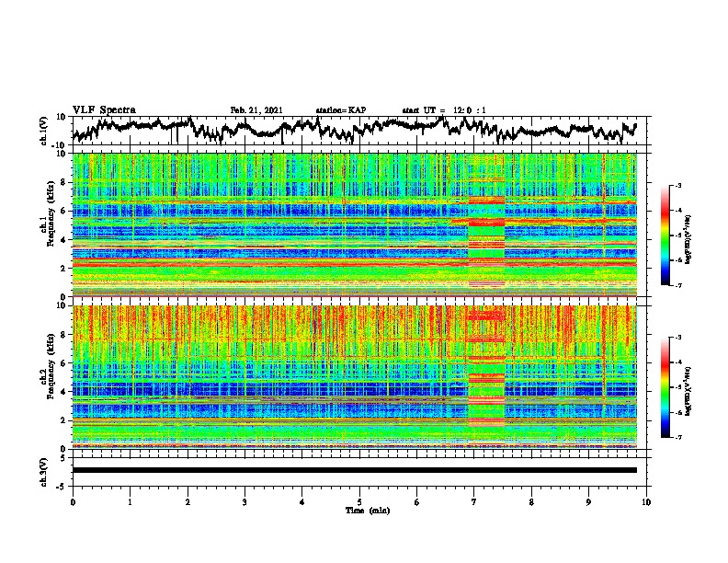Click time axis tick label '2'
This screenshot has width=728, height=563.
[x=188, y=502]
